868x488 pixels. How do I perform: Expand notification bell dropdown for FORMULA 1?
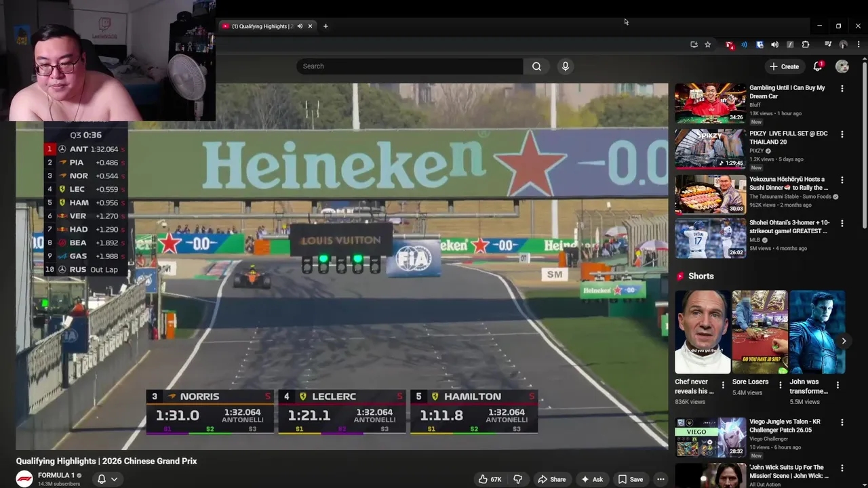[107, 479]
